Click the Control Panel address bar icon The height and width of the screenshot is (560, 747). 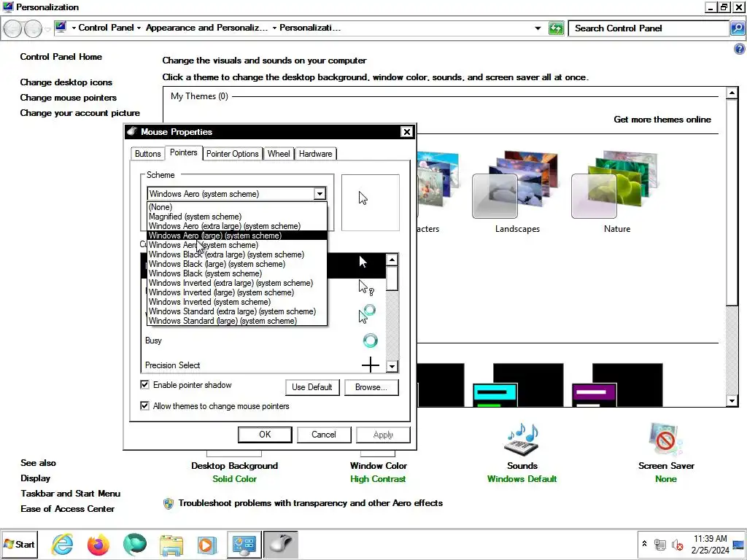point(61,27)
